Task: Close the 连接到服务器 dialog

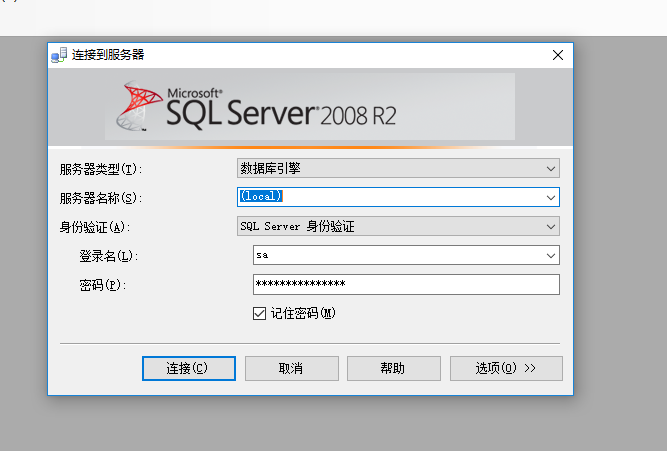Action: click(x=558, y=55)
